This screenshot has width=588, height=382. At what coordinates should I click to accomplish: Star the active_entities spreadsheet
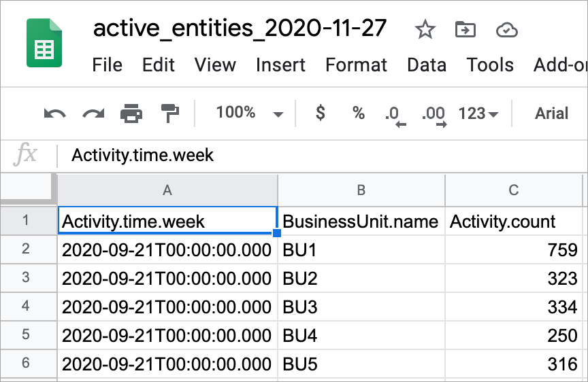tap(425, 29)
